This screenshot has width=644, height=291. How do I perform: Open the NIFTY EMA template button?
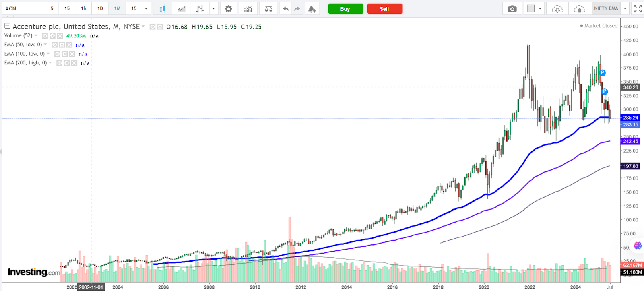point(606,8)
